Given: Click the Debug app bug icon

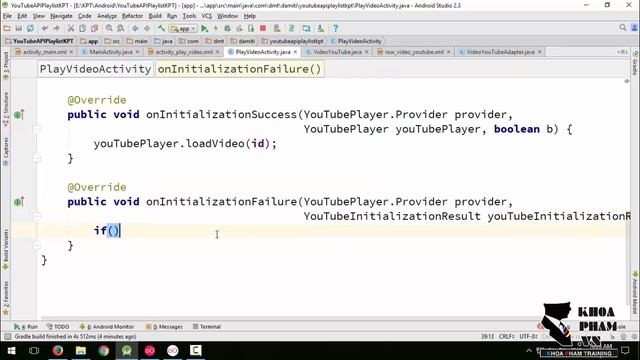Looking at the screenshot, I should 227,28.
